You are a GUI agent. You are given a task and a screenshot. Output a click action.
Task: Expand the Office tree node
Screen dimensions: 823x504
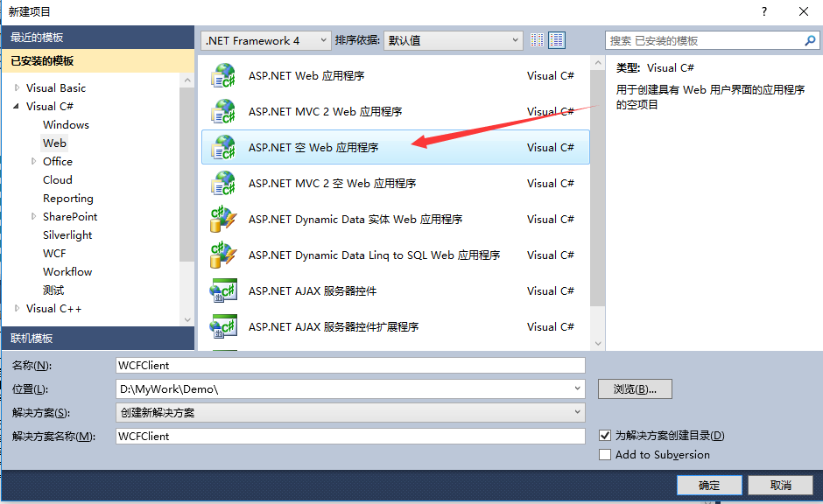point(33,162)
